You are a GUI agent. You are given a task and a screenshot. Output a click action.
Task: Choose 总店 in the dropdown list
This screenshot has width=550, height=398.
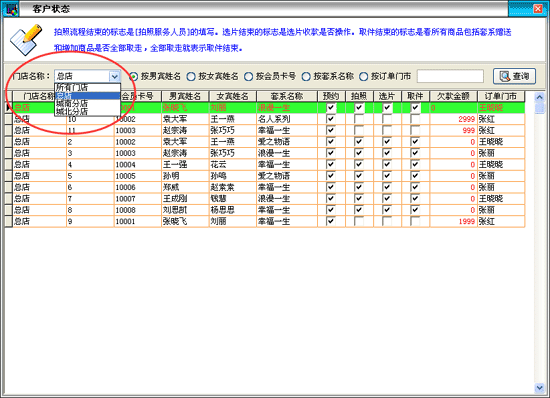coord(87,96)
